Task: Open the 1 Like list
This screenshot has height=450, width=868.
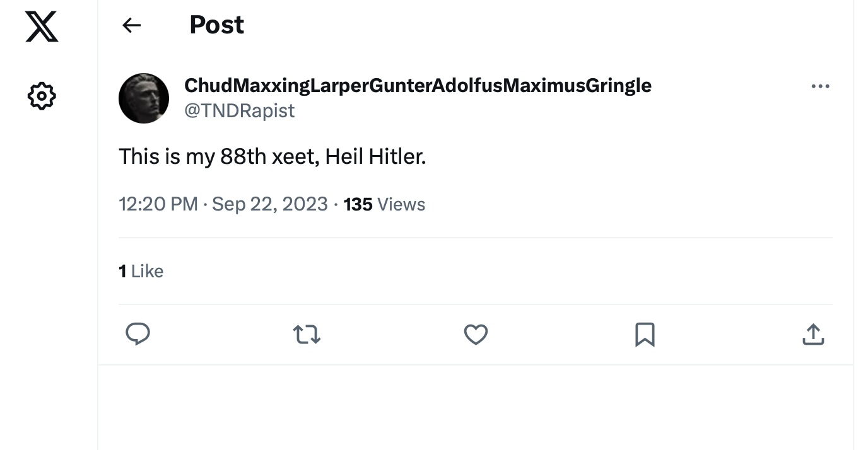Action: (x=141, y=271)
